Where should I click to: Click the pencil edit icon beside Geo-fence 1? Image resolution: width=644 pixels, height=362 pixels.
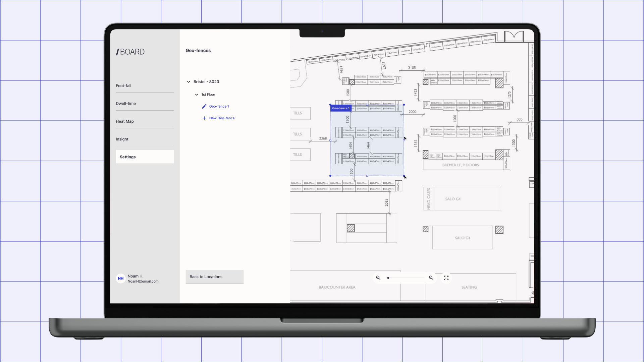(204, 106)
